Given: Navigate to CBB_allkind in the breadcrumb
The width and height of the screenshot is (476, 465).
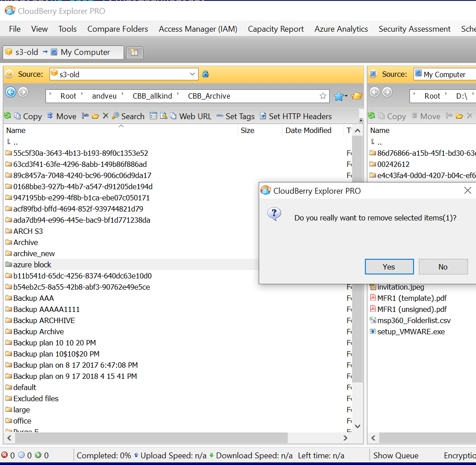Looking at the screenshot, I should [x=153, y=96].
